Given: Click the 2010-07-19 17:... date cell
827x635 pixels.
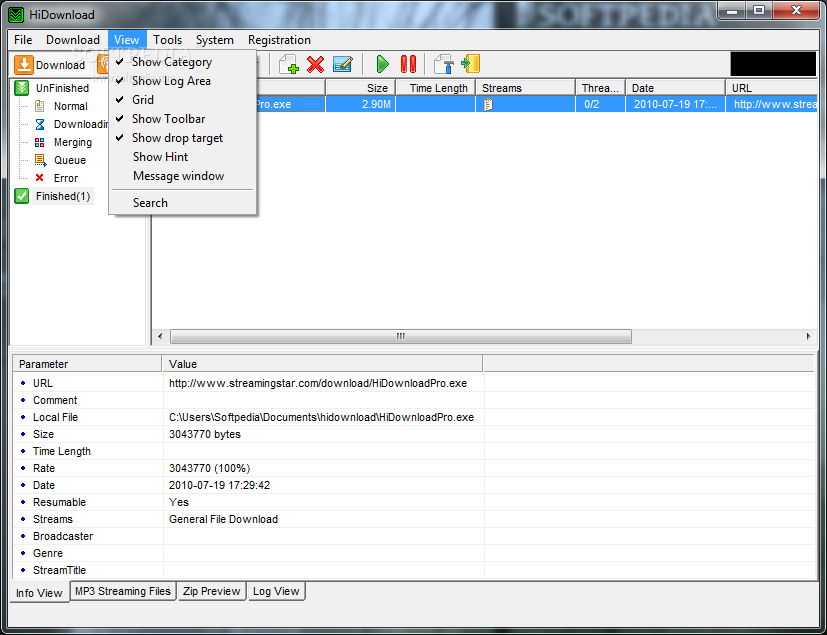Looking at the screenshot, I should tap(675, 104).
